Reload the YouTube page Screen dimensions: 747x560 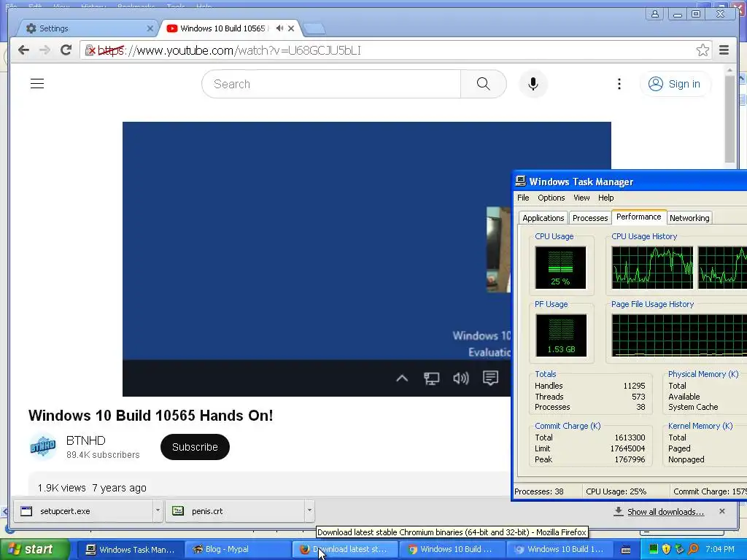[66, 50]
